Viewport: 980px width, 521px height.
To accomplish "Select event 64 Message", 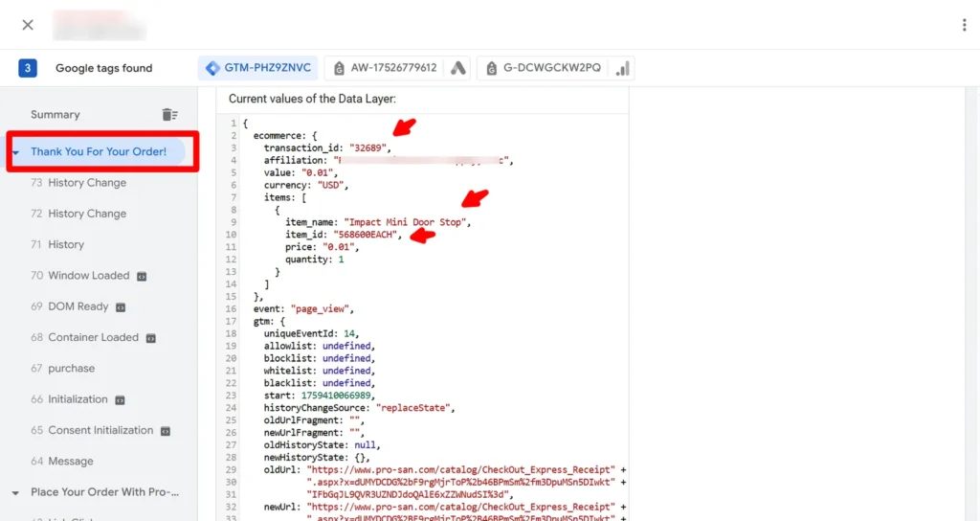I will coord(62,461).
